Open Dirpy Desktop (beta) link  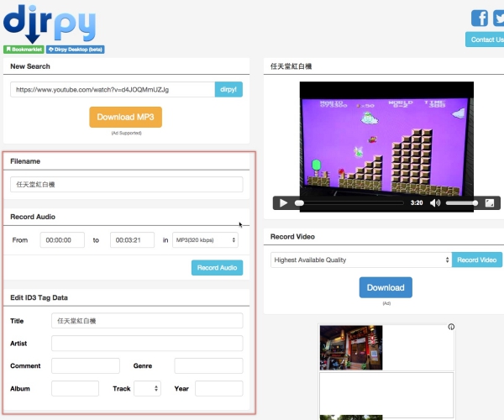click(76, 50)
